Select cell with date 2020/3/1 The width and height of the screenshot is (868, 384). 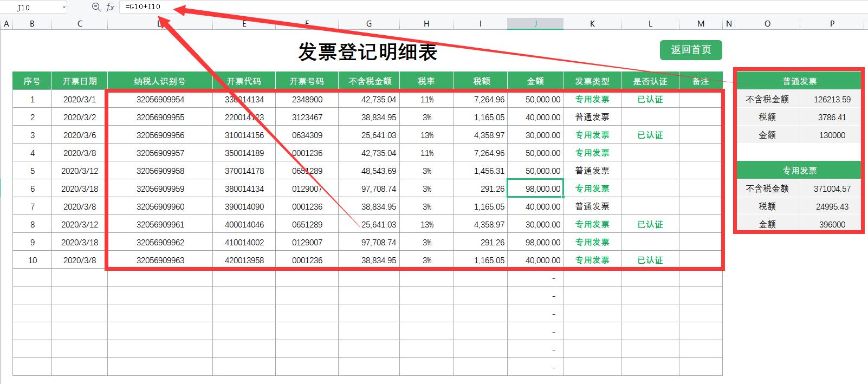(x=80, y=99)
